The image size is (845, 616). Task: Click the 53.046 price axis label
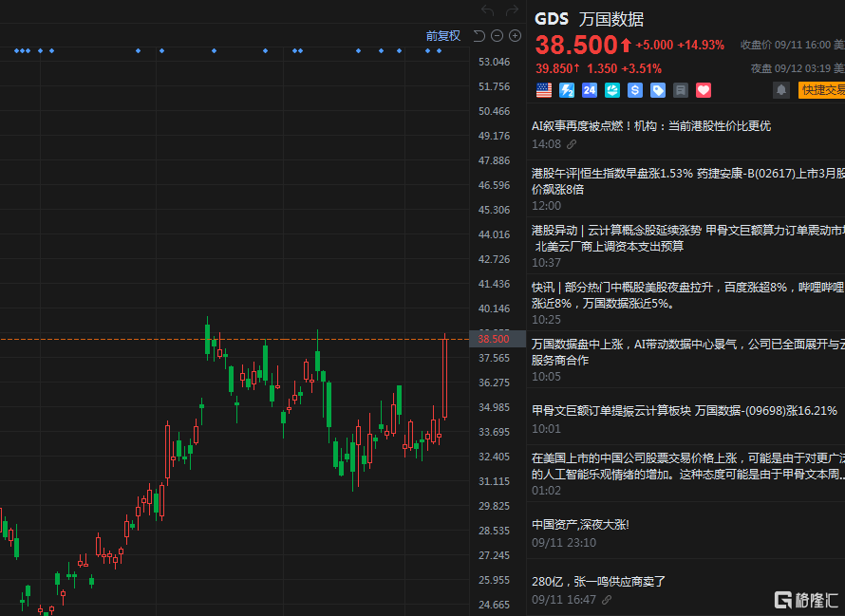pyautogui.click(x=494, y=62)
